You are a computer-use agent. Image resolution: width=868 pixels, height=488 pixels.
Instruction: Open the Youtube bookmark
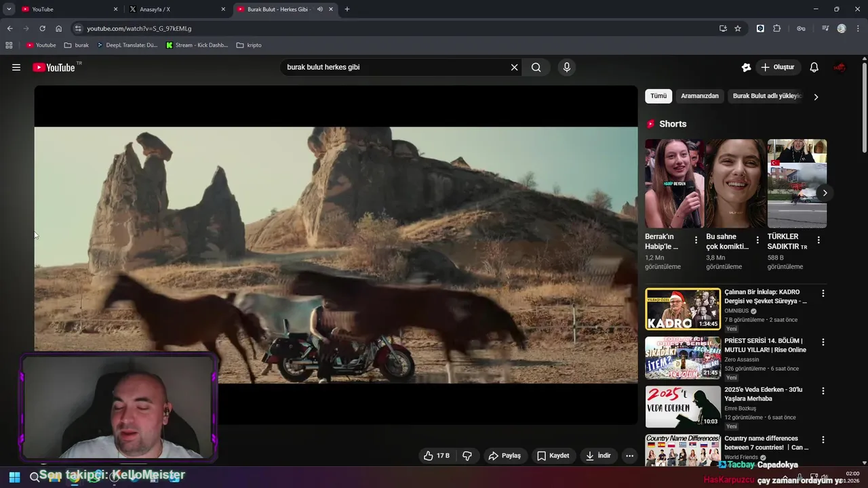pyautogui.click(x=41, y=45)
